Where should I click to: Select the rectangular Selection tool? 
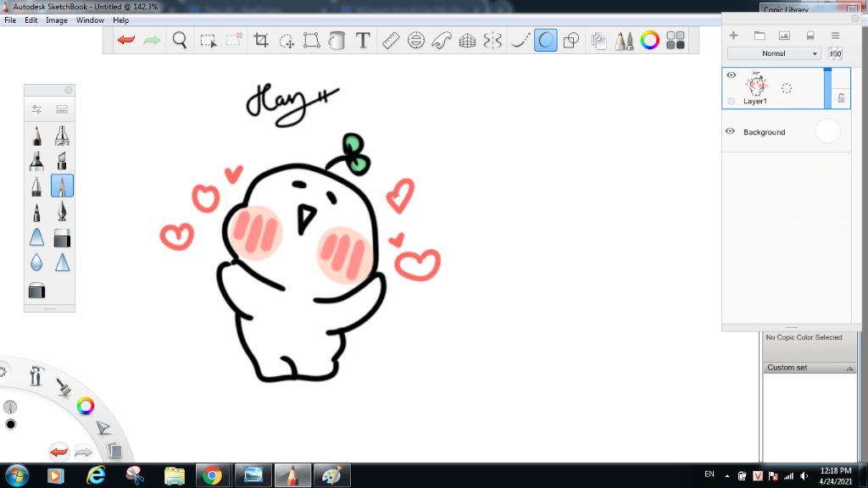[209, 41]
